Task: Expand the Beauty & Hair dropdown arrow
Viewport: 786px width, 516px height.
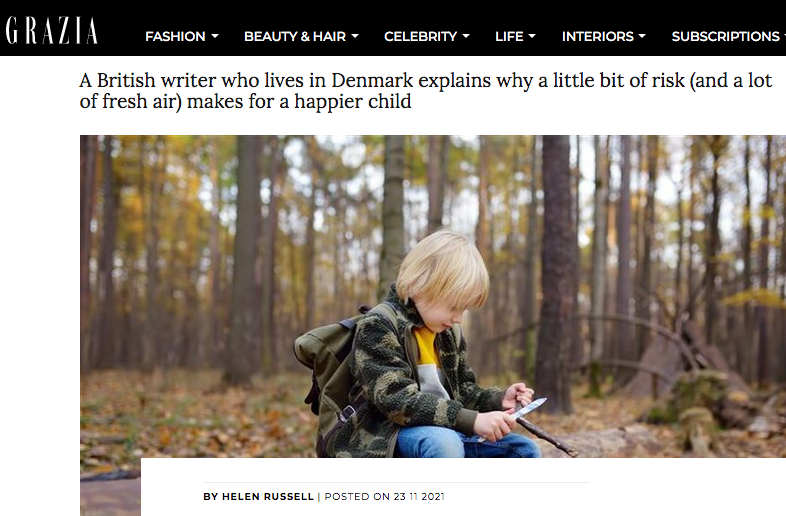Action: click(x=355, y=36)
